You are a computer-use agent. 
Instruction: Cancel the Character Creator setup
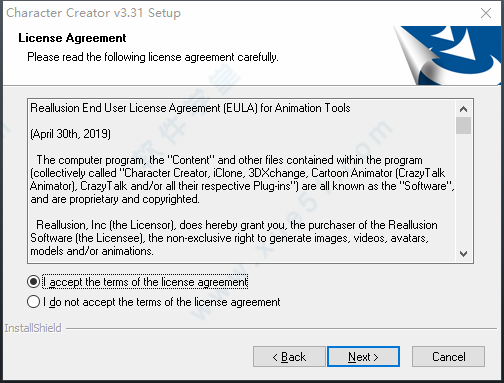[448, 356]
